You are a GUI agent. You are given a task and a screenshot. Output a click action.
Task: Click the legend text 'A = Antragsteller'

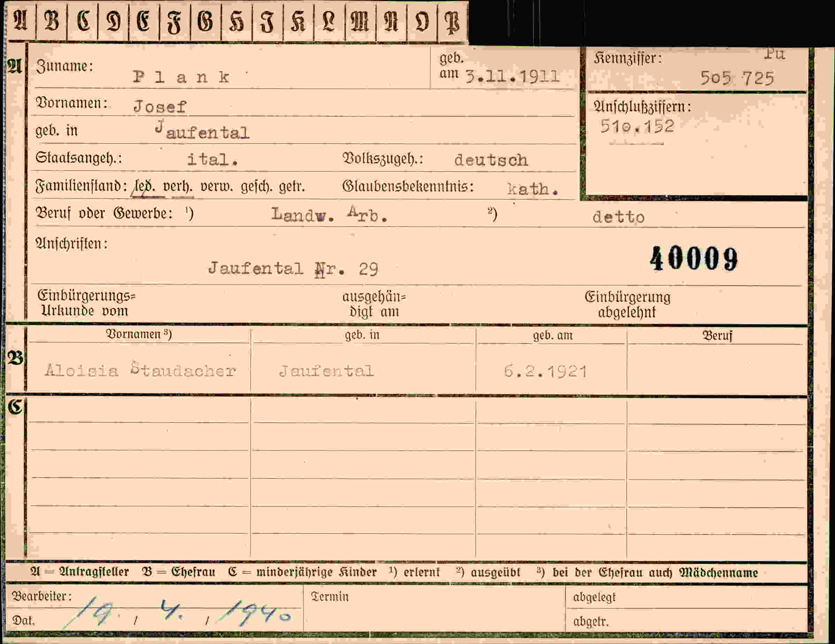pos(79,572)
